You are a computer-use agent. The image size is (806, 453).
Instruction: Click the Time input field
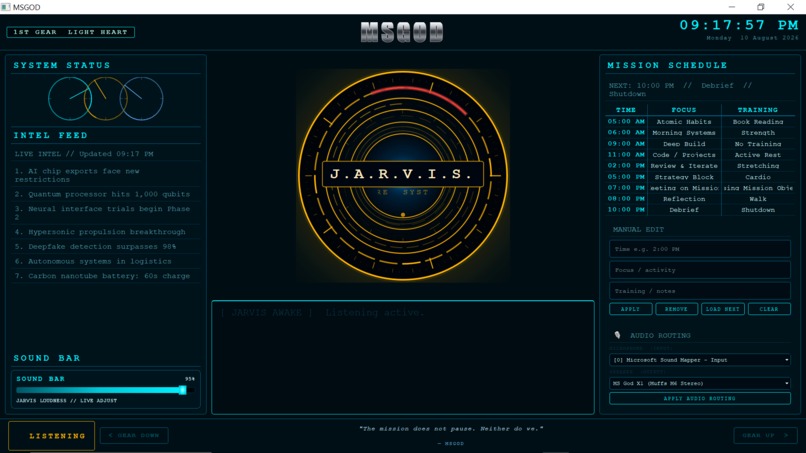700,249
